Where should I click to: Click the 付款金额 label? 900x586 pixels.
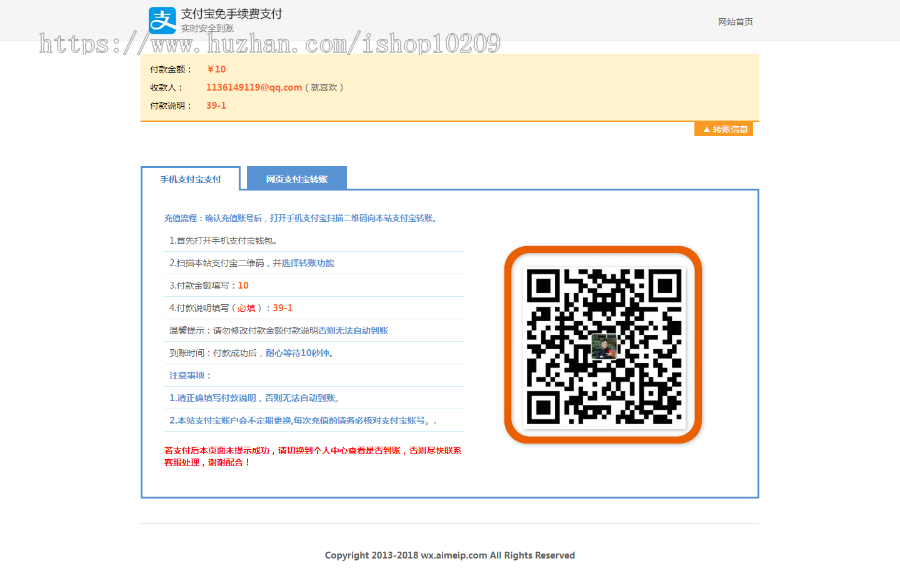(170, 69)
